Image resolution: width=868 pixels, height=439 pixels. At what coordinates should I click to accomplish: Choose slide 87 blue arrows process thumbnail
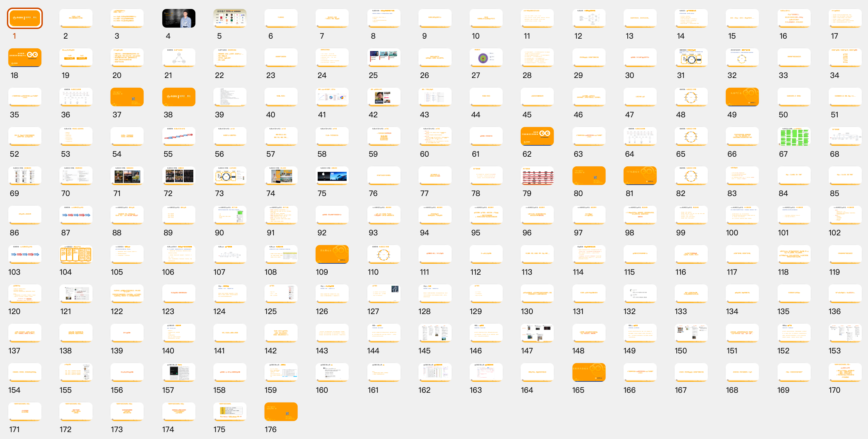click(76, 215)
